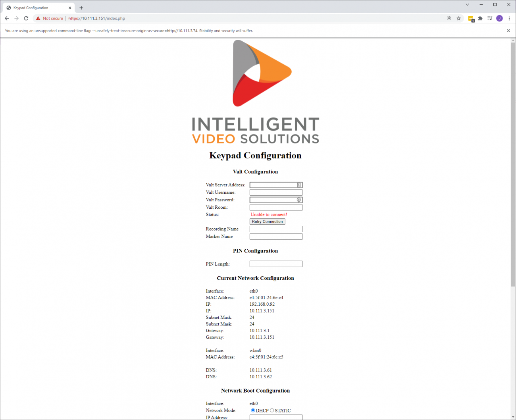
Task: Open the media controls icon
Action: [490, 18]
